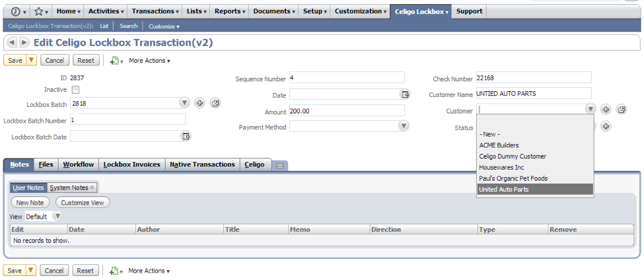Image resolution: width=644 pixels, height=280 pixels.
Task: Click the Check Number input field
Action: (534, 77)
